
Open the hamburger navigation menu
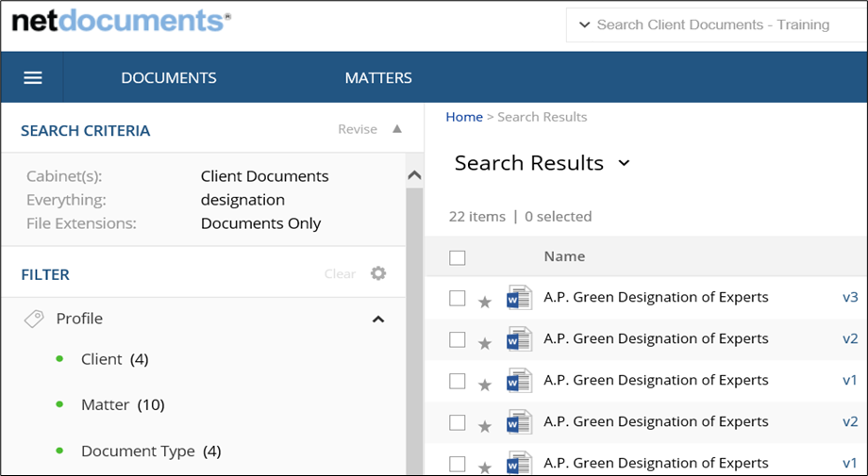(x=33, y=78)
